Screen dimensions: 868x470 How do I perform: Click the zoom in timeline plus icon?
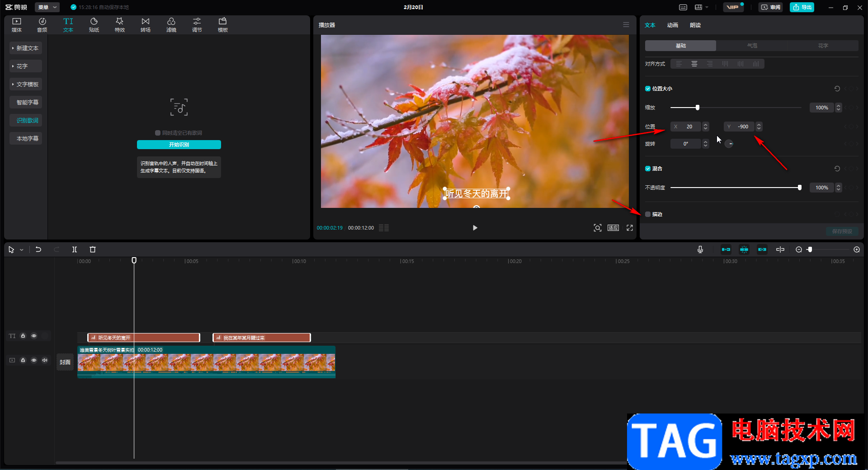(x=857, y=249)
